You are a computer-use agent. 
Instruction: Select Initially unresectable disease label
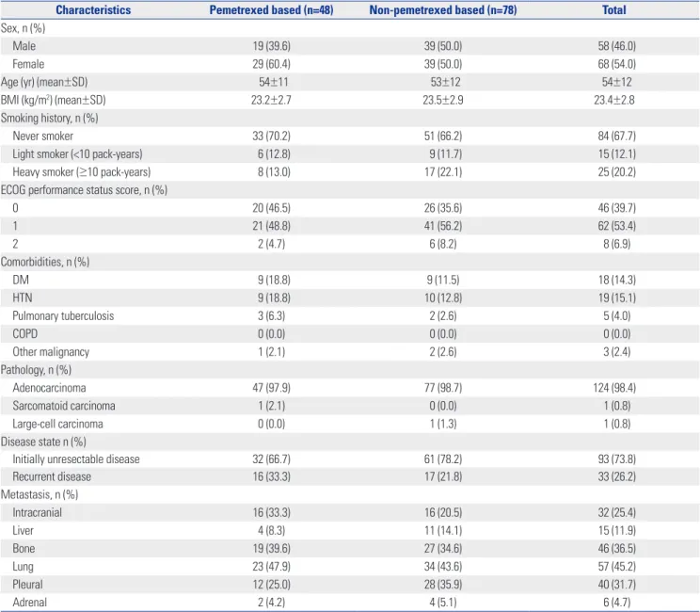pos(76,459)
